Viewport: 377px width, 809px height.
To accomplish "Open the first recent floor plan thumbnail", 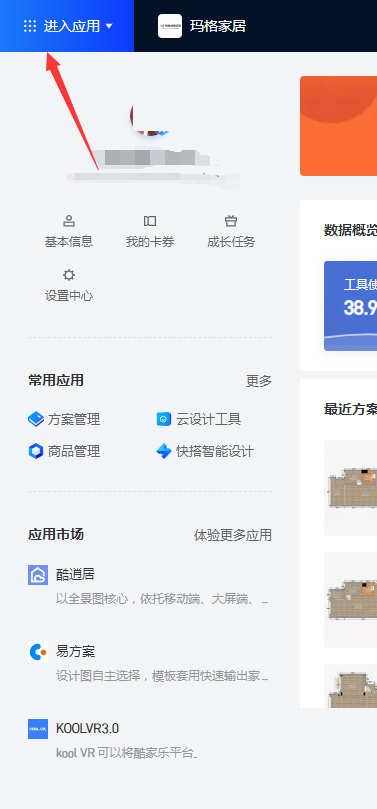I will point(350,488).
